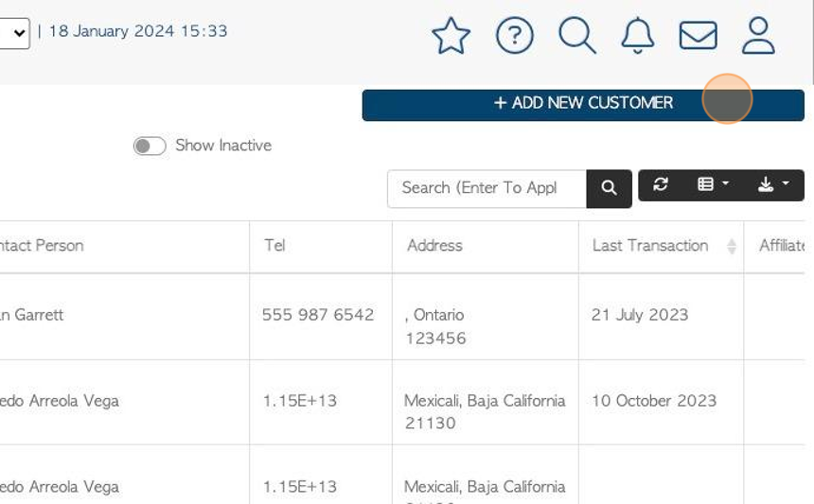
Task: Focus the Search (Enter To Apply) field
Action: [487, 189]
